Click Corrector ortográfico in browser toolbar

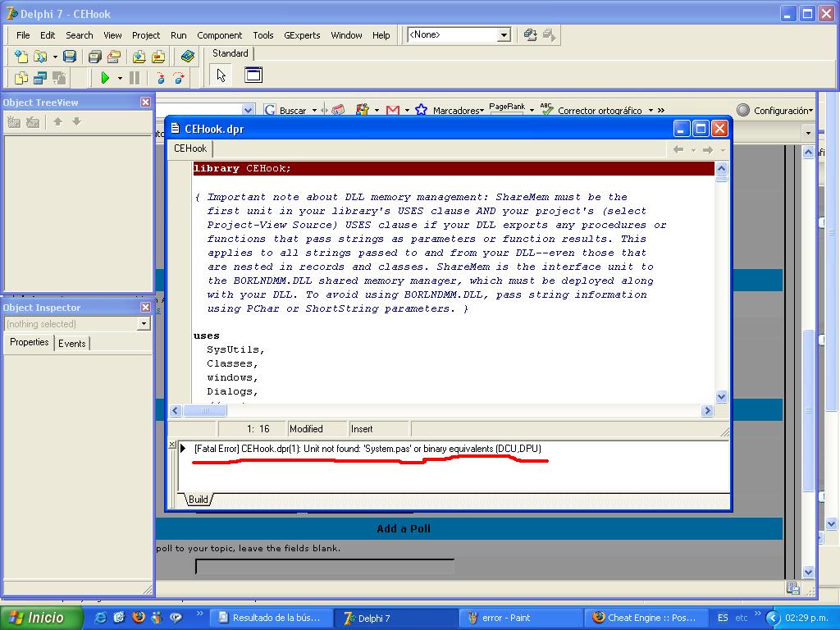click(x=591, y=110)
